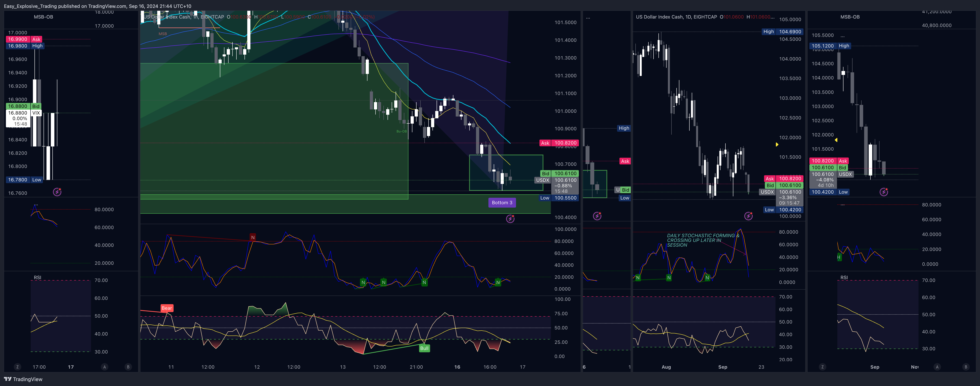
Task: Click the rightmost green N marker on the 1h stochastic
Action: click(x=498, y=283)
